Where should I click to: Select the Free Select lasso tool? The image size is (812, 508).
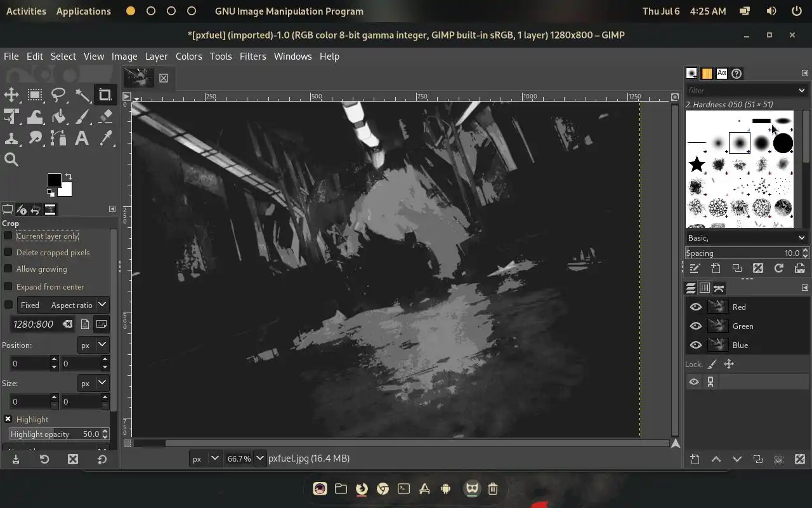tap(58, 95)
